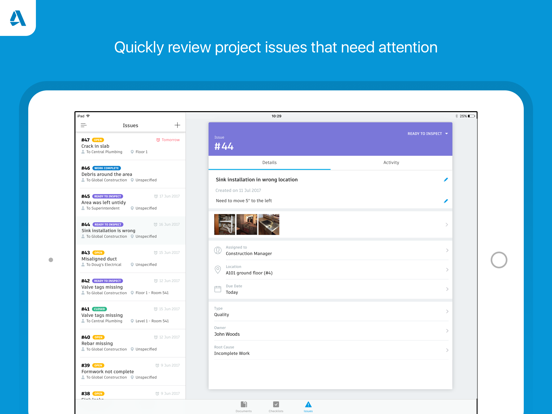The height and width of the screenshot is (414, 552).
Task: Open the Ready to Inspect status dropdown
Action: [427, 133]
